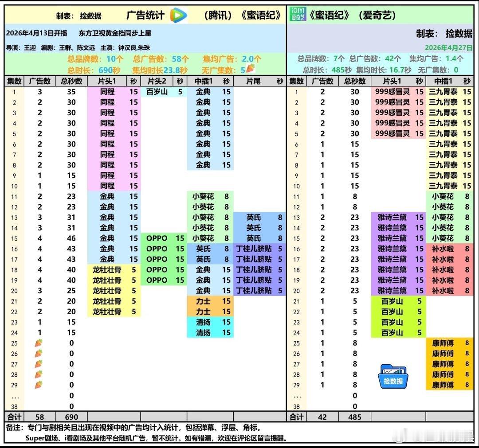Select Tencent 集均广告: 2.0个 stat
Screen dimensions: 479x448
coord(232,59)
